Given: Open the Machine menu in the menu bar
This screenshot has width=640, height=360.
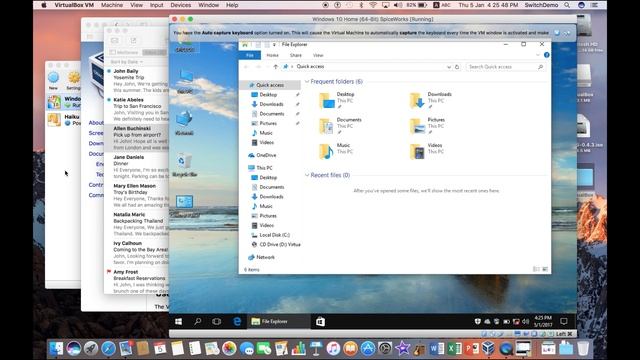Looking at the screenshot, I should tap(112, 5).
